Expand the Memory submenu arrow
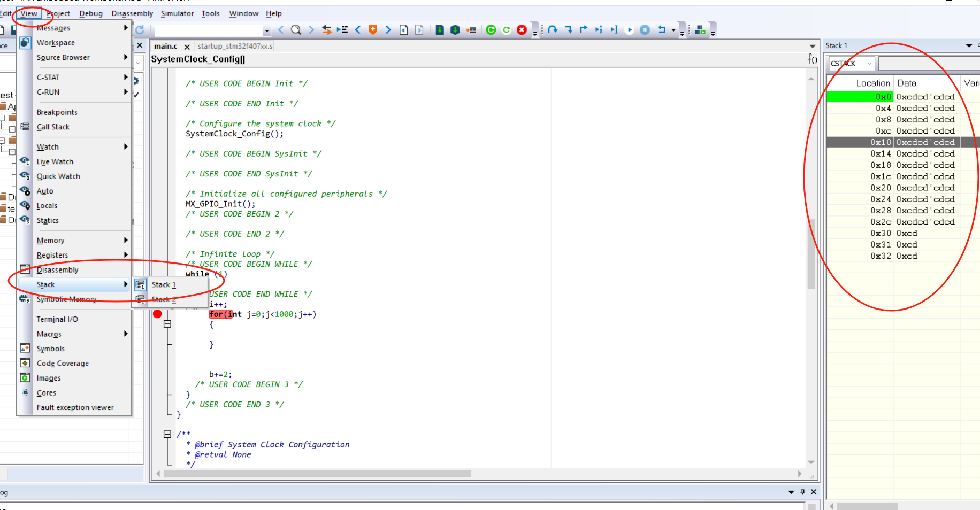 coord(126,241)
